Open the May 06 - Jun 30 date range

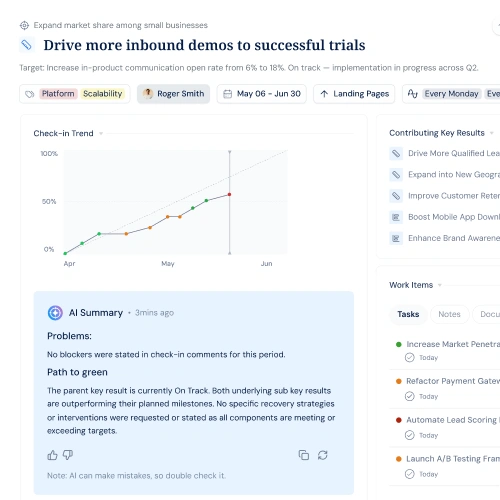[x=262, y=94]
